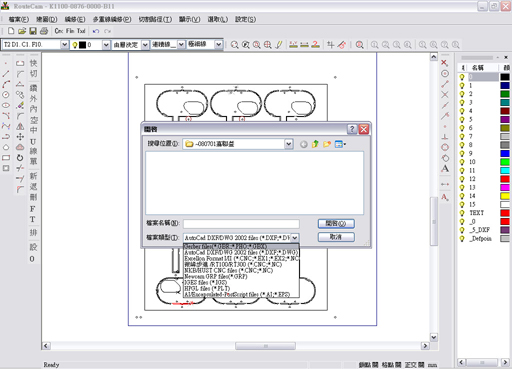Click the create new folder icon in dialog
This screenshot has height=369, width=512.
click(x=327, y=144)
